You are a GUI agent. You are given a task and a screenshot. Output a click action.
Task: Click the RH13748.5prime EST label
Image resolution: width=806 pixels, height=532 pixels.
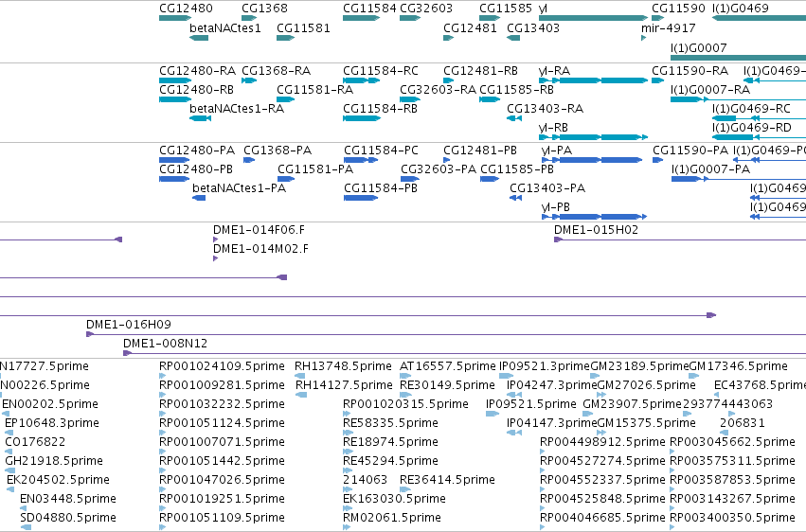pyautogui.click(x=343, y=366)
